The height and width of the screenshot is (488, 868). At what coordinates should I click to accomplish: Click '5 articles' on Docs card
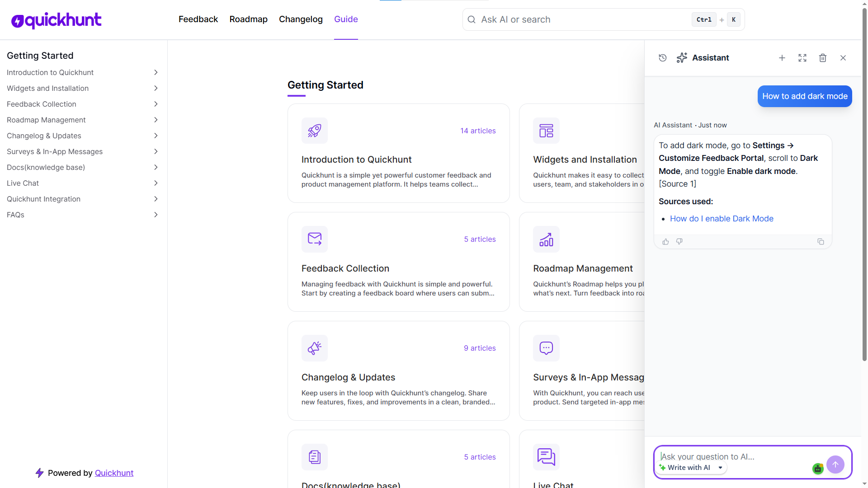480,457
